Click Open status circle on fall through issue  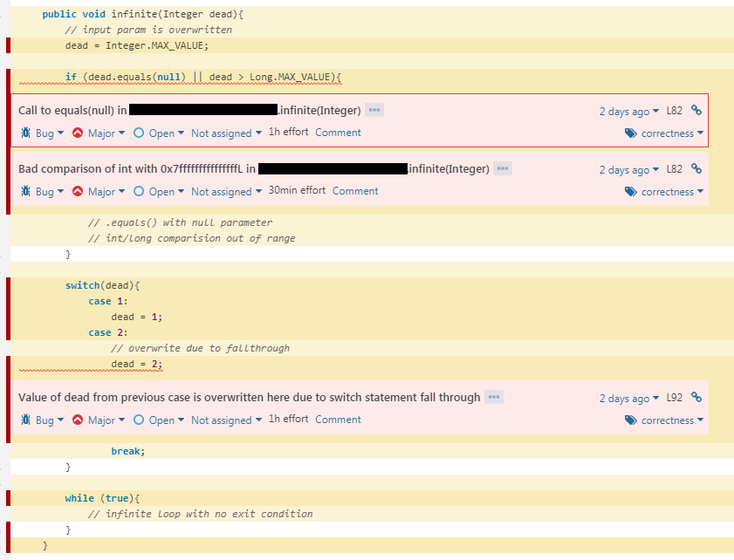point(139,420)
